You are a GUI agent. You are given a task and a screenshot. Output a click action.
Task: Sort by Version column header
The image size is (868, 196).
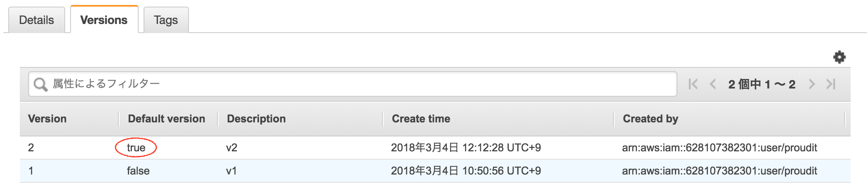(x=47, y=119)
